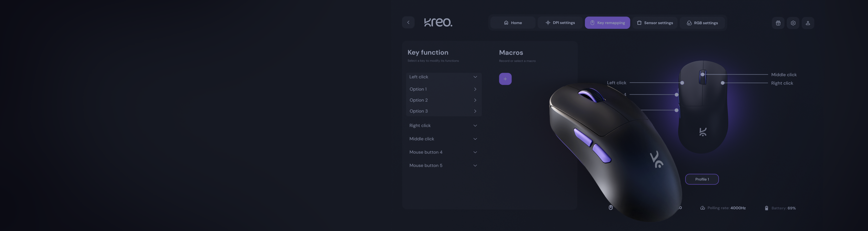
Task: Select the Middle click point on mouse diagram
Action: pos(703,74)
